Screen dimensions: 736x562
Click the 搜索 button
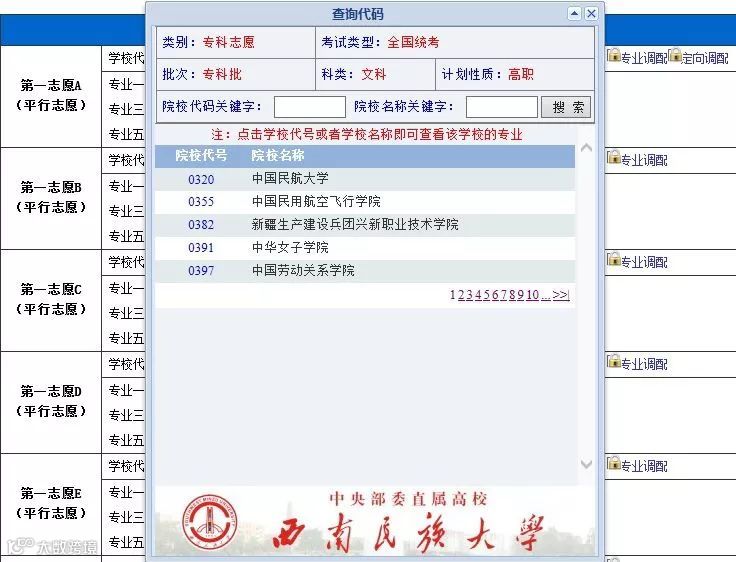click(566, 107)
